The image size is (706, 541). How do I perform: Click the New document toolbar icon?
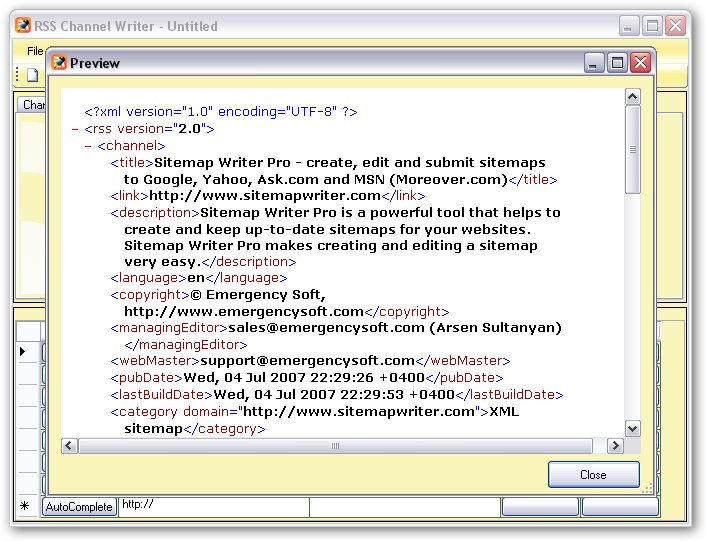pos(32,75)
